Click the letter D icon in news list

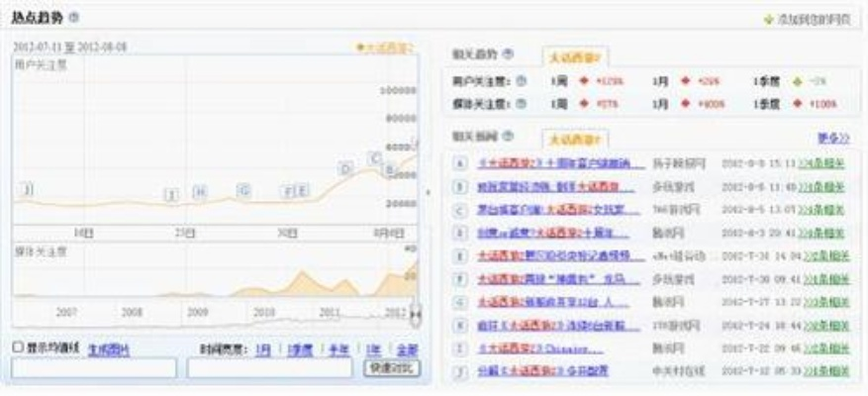coord(459,233)
